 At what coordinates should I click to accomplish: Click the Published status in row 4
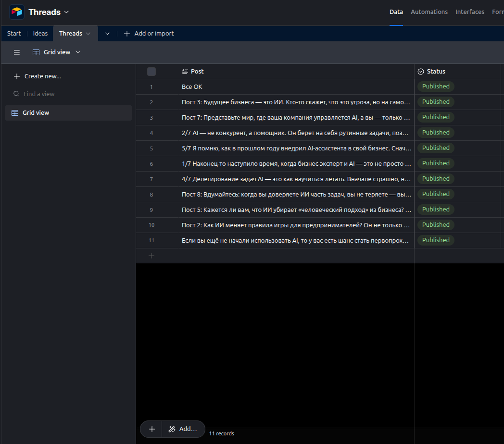click(436, 133)
